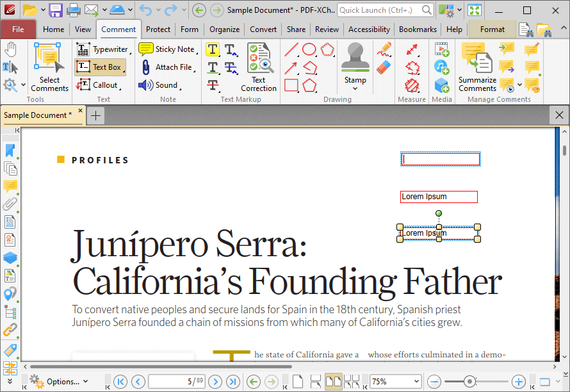This screenshot has height=392, width=570.
Task: Click the Quick Launch search field
Action: [386, 10]
